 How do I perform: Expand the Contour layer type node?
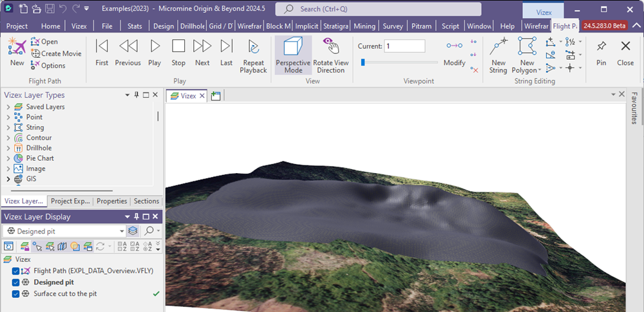[8, 138]
